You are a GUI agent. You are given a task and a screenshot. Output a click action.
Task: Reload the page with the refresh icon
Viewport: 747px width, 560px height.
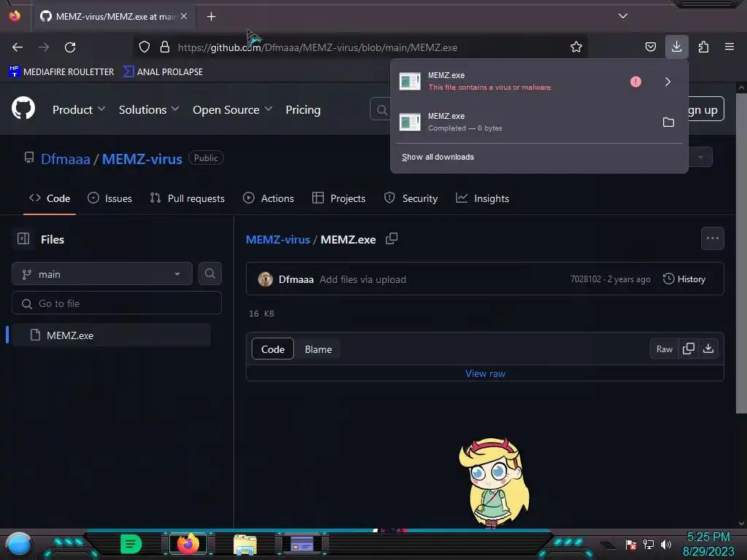pyautogui.click(x=70, y=47)
